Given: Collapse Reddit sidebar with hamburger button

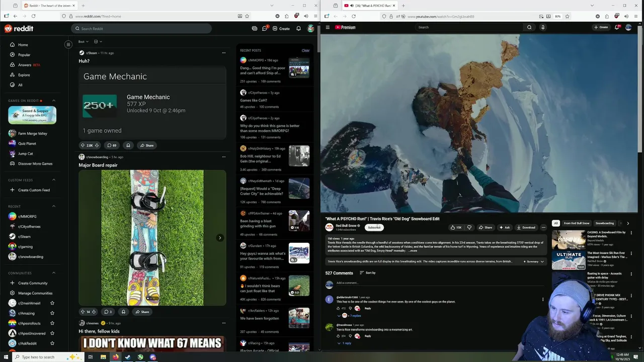Looking at the screenshot, I should pos(68,45).
